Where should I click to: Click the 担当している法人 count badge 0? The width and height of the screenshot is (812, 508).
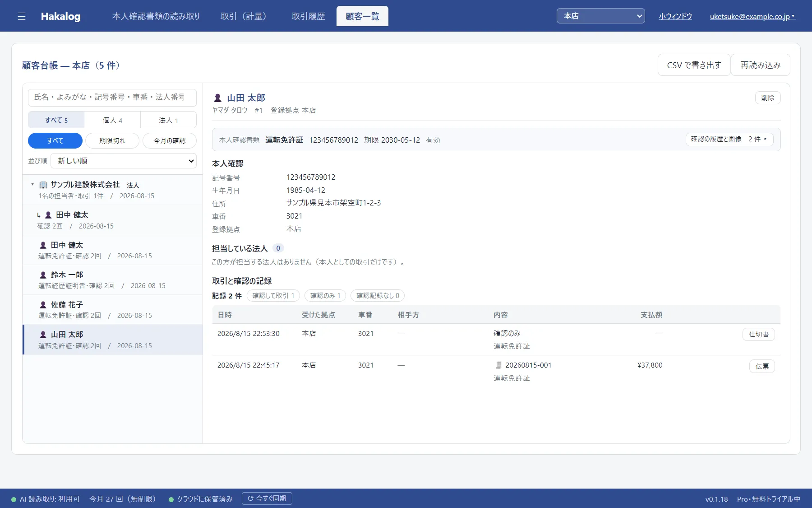tap(278, 248)
